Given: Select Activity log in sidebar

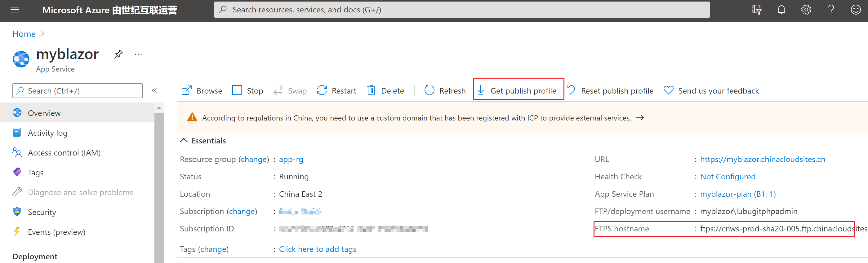Looking at the screenshot, I should click(x=47, y=133).
